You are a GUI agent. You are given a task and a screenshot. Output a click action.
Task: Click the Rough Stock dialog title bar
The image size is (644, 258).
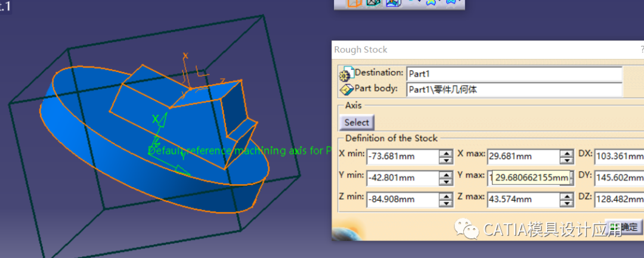(488, 49)
